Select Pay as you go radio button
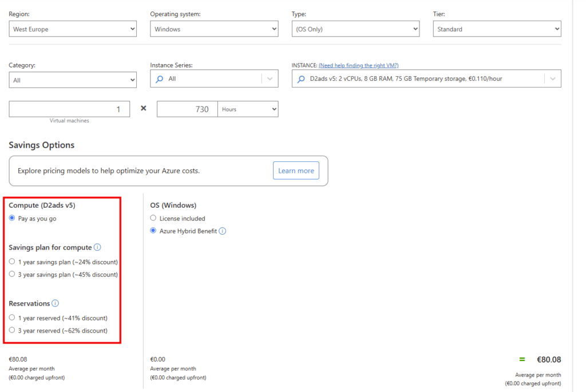 tap(12, 218)
